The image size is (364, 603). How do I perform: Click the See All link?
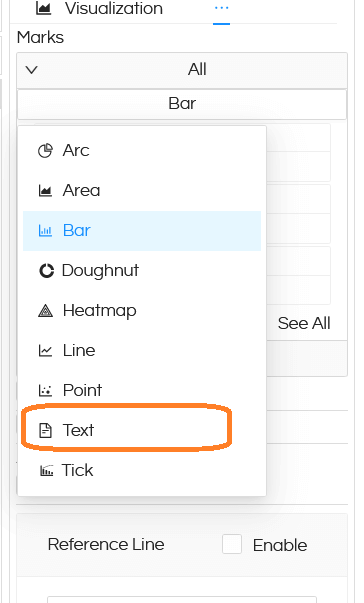[x=304, y=323]
